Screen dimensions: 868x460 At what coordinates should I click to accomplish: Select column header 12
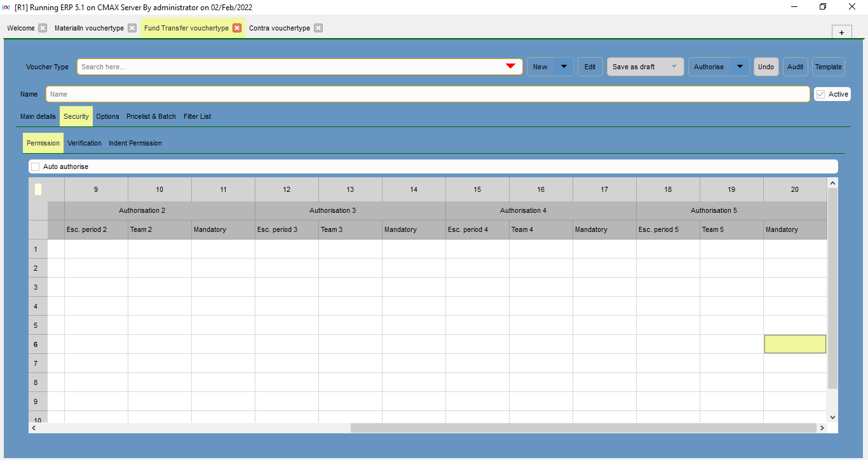click(287, 189)
